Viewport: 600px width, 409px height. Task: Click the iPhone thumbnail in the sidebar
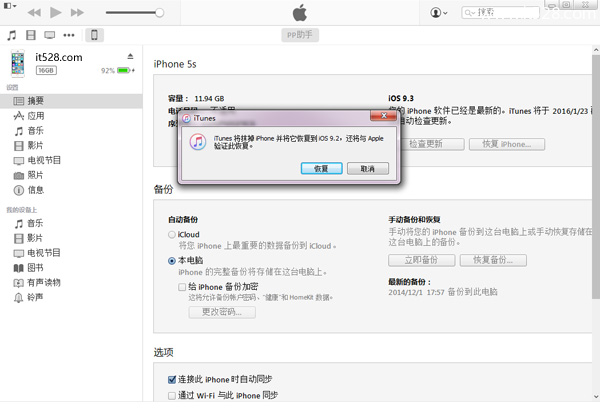click(18, 63)
